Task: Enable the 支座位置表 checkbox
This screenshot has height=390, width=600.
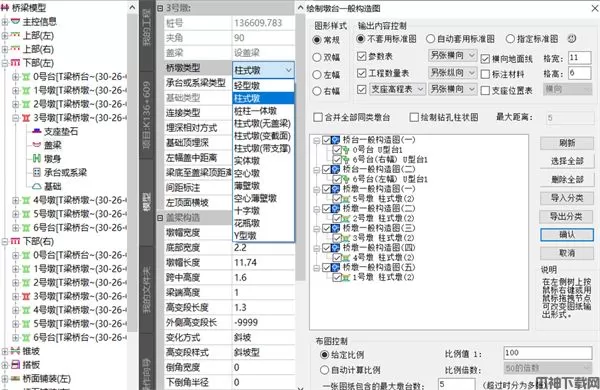Action: 485,90
